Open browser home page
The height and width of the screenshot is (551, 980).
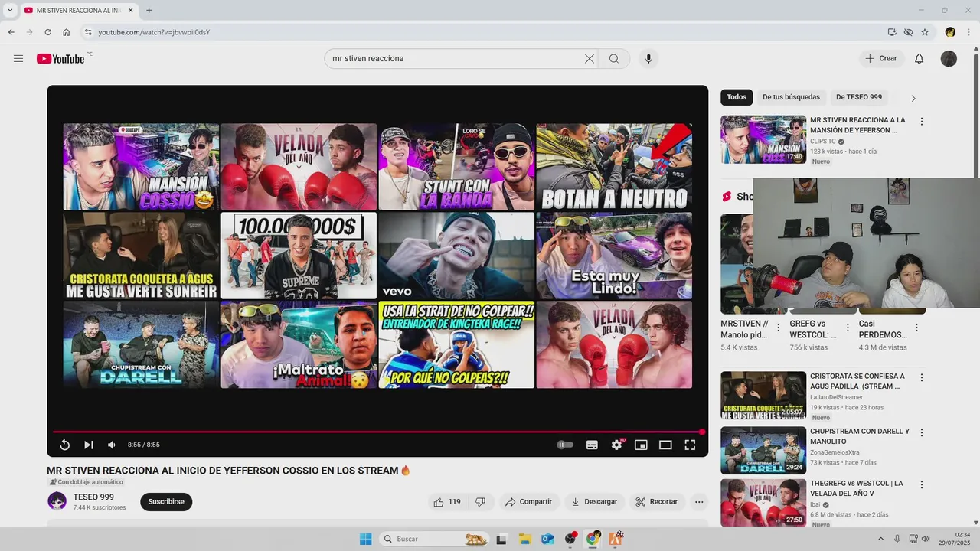pyautogui.click(x=67, y=32)
